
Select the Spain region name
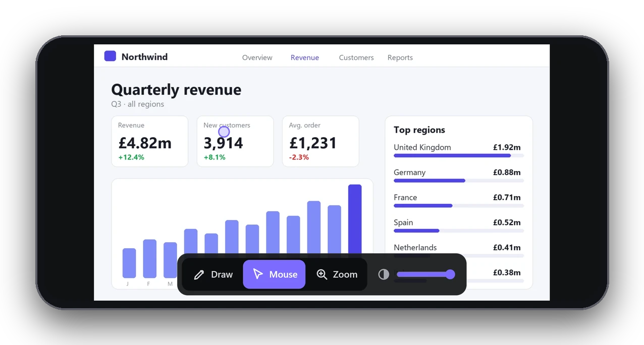(x=403, y=222)
